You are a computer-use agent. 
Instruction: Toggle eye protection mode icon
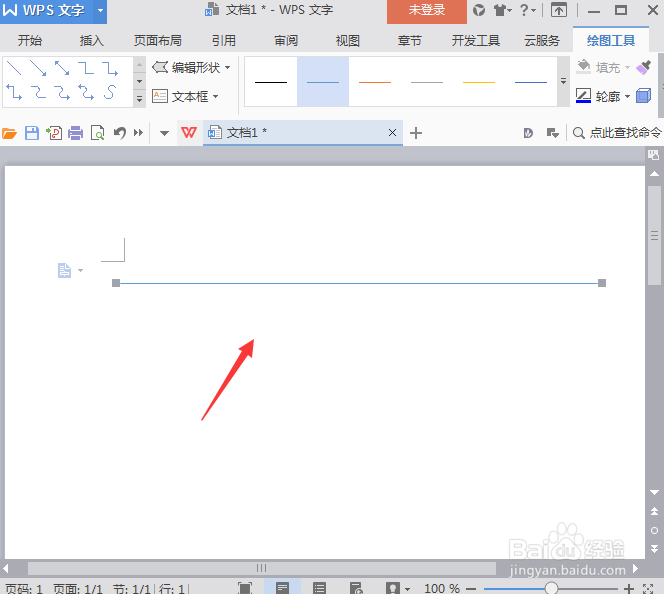[393, 588]
